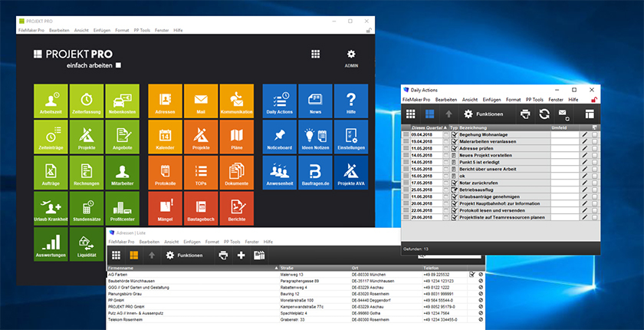644x330 pixels.
Task: Open the Ideen Notizen tile
Action: 315,137
